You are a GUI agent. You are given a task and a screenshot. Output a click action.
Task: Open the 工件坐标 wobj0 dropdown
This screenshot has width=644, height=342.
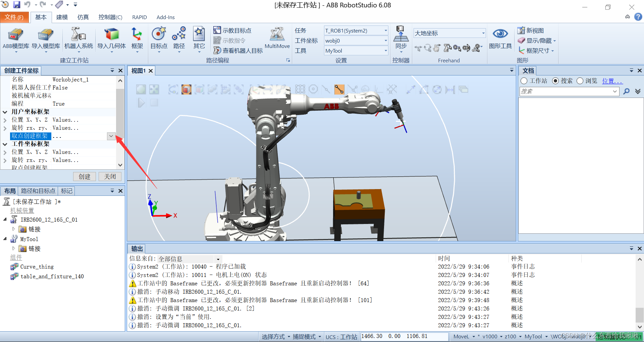tap(356, 41)
